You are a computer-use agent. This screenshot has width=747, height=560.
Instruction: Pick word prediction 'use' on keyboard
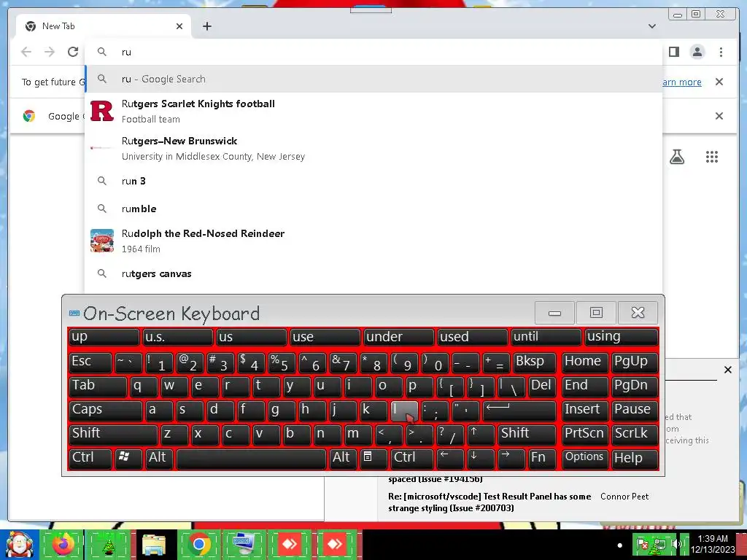tap(325, 337)
